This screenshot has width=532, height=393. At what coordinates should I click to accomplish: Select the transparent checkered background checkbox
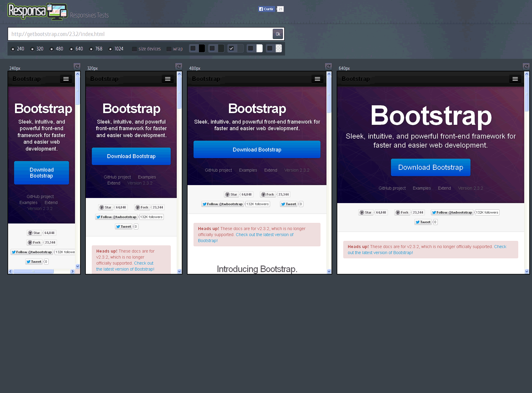click(270, 48)
